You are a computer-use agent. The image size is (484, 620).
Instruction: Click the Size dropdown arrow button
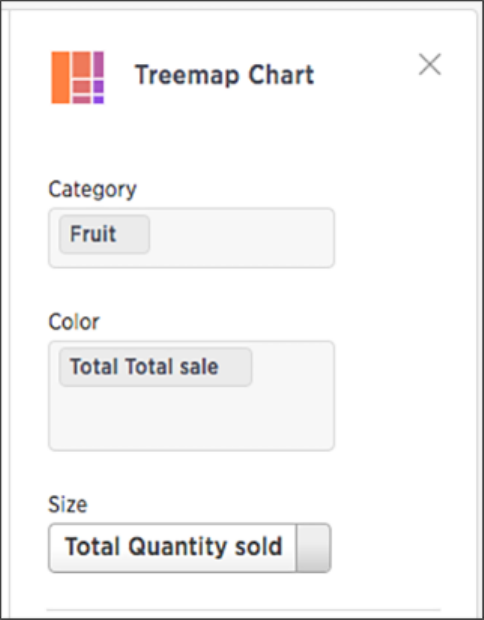(x=313, y=548)
